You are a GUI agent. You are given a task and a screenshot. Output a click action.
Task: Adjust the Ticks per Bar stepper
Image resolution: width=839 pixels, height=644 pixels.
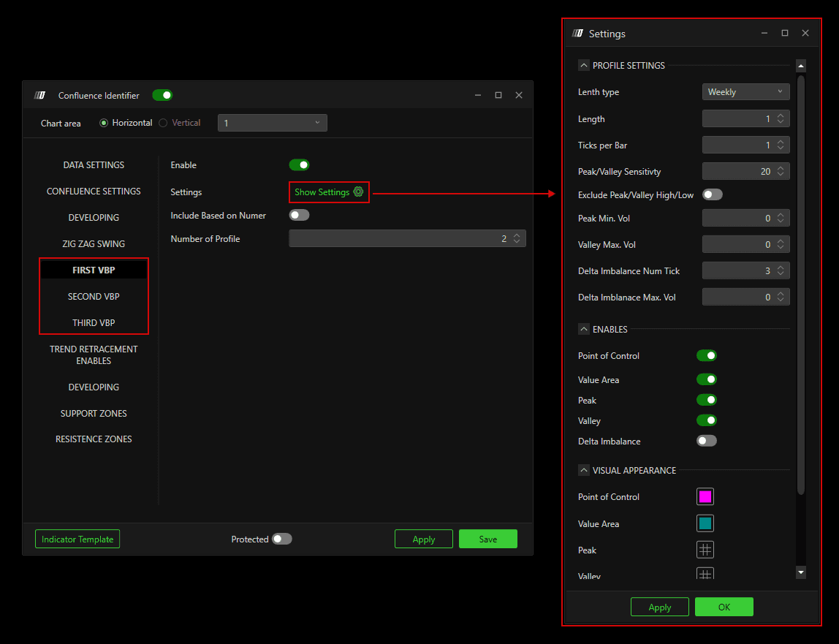[x=781, y=145]
